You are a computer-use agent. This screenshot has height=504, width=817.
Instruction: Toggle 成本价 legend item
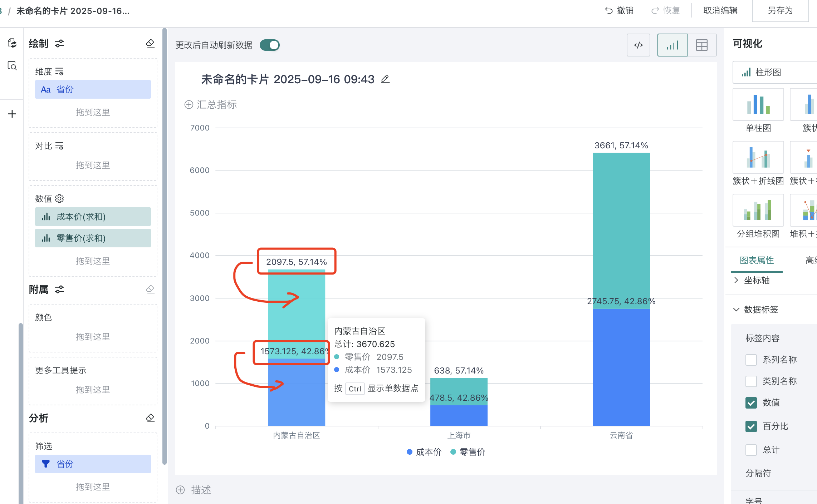click(x=424, y=452)
